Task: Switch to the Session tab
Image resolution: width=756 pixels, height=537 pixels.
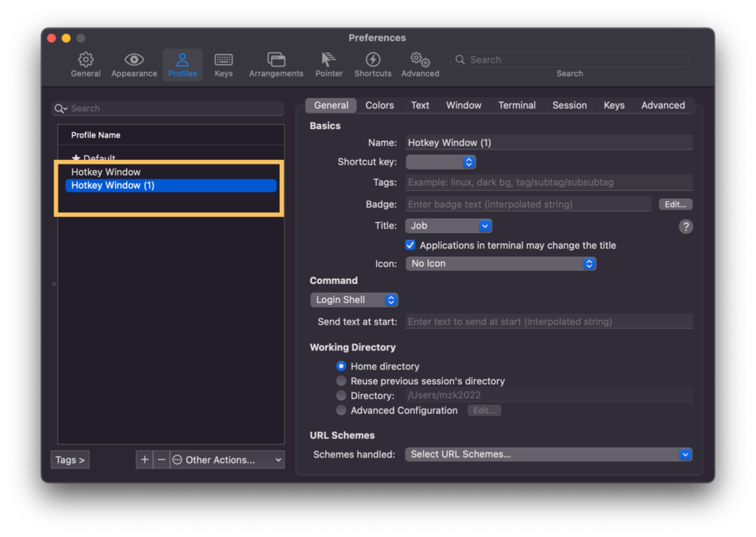Action: pyautogui.click(x=569, y=105)
